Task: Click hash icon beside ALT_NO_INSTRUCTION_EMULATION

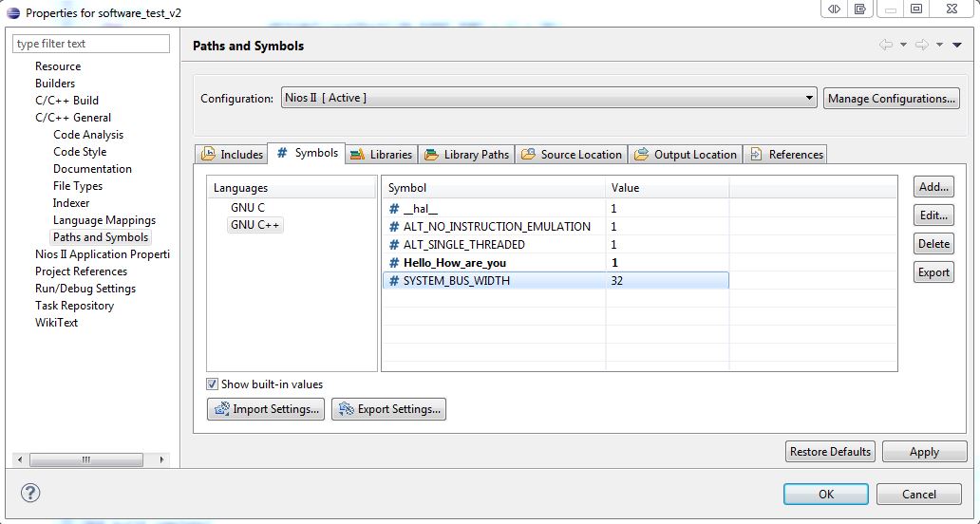Action: tap(394, 227)
